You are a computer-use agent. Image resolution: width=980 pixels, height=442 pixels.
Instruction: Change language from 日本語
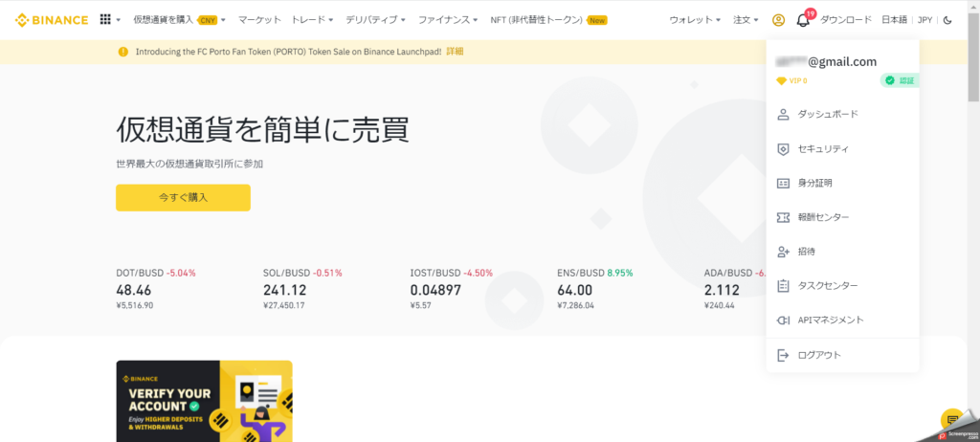pos(894,20)
